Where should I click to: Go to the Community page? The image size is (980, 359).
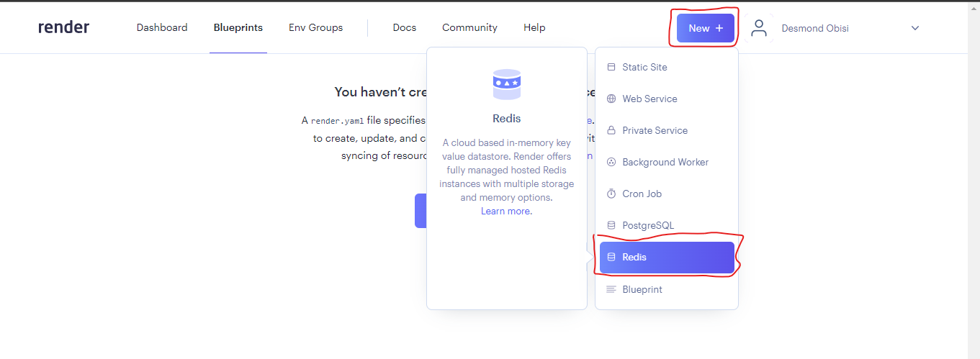(469, 27)
